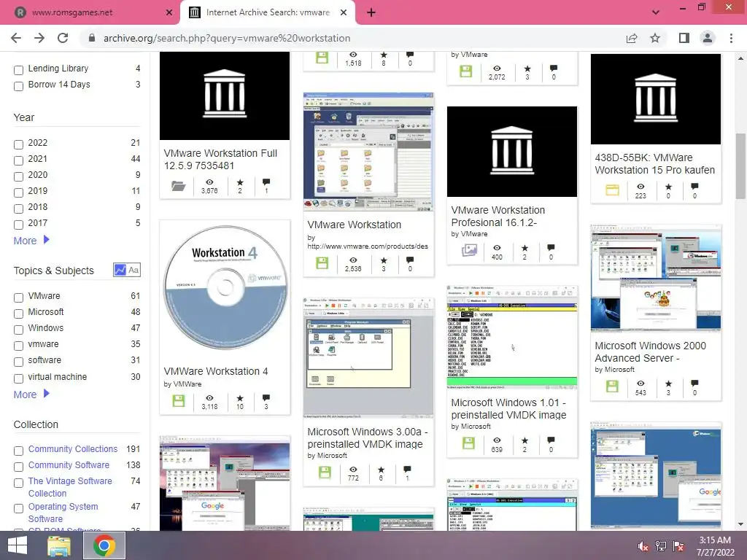Open a new browser tab
Image resolution: width=747 pixels, height=560 pixels.
371,12
